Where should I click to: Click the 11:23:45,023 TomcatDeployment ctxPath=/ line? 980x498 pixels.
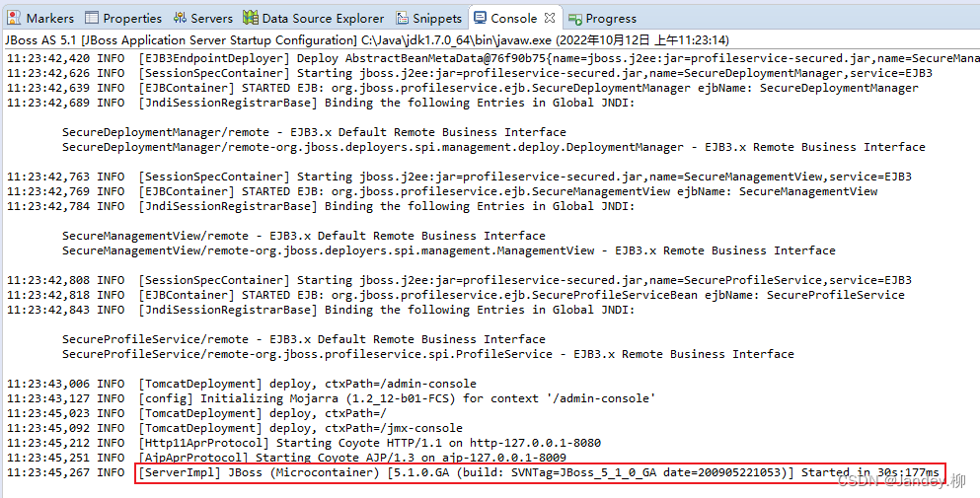coord(196,413)
